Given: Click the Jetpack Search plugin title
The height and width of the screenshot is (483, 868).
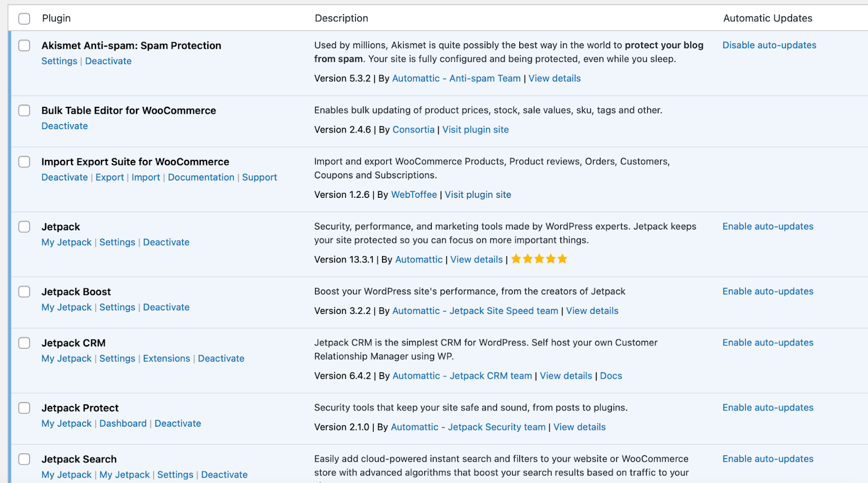Looking at the screenshot, I should pyautogui.click(x=79, y=460).
